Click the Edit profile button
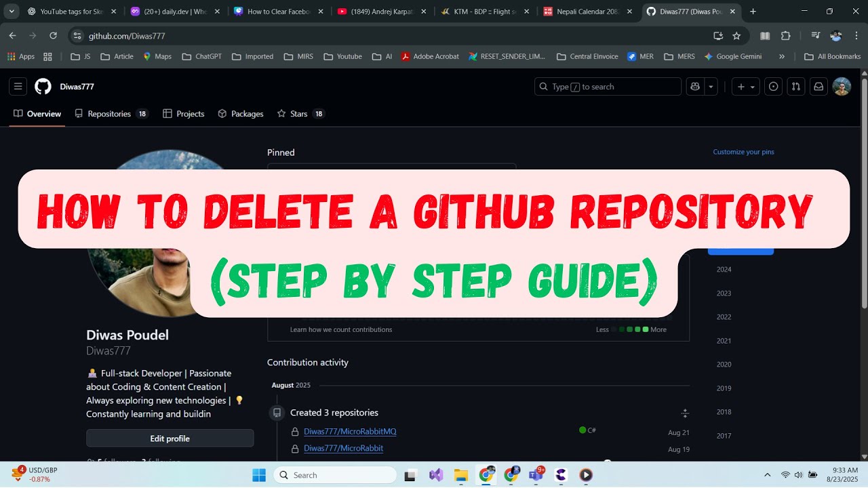 pyautogui.click(x=170, y=439)
